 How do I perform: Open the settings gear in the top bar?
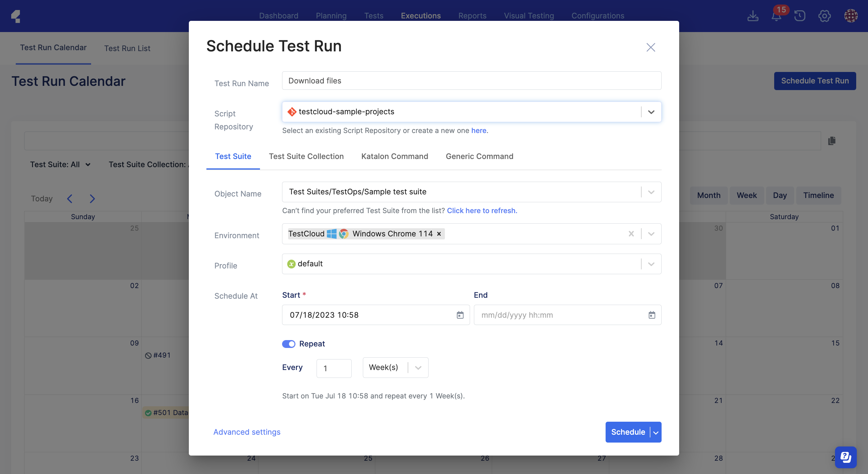[824, 16]
